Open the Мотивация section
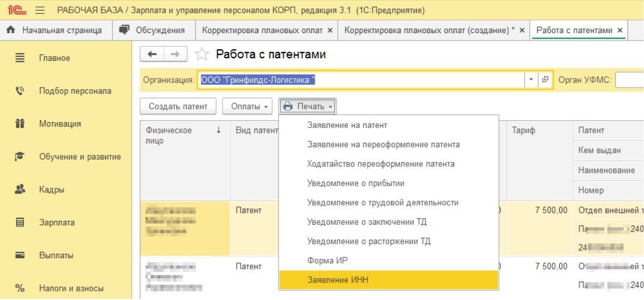This screenshot has height=300, width=644. tap(60, 124)
